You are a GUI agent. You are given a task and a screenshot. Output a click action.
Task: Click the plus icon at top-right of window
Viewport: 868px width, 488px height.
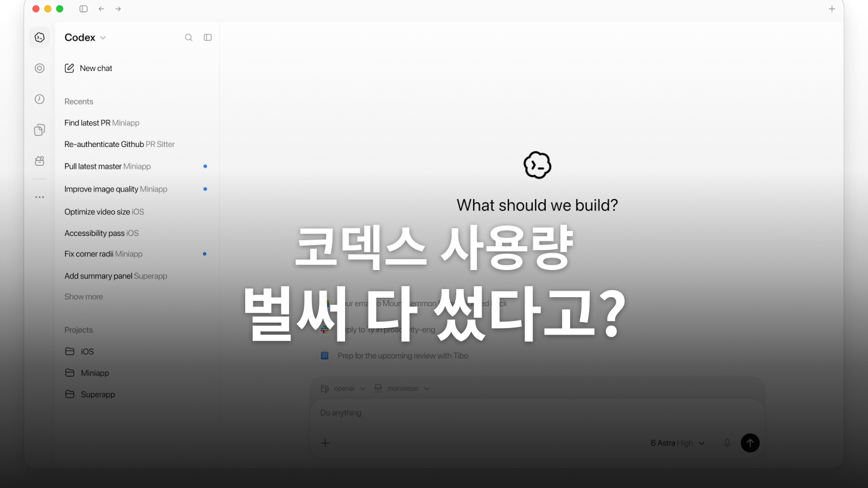[x=832, y=9]
